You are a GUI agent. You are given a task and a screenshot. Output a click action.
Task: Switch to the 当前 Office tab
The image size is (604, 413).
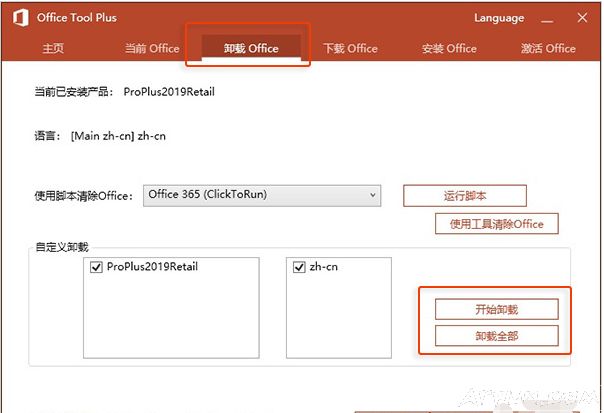click(x=152, y=48)
